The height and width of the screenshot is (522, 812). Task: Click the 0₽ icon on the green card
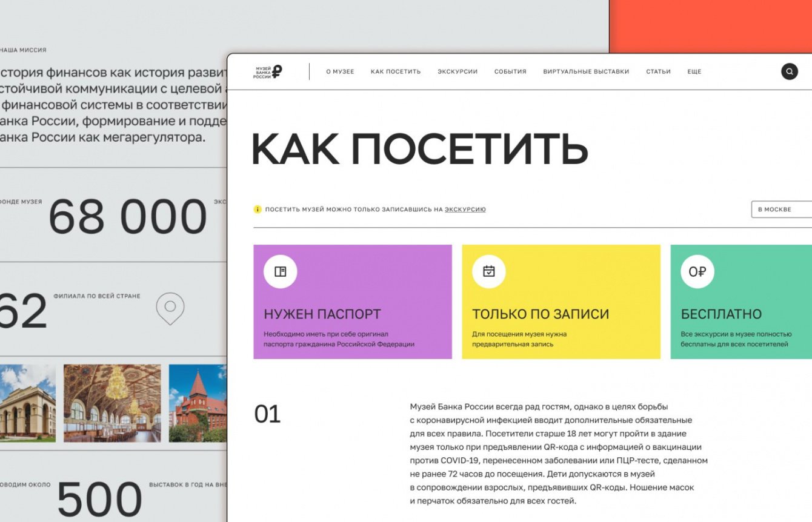coord(697,271)
